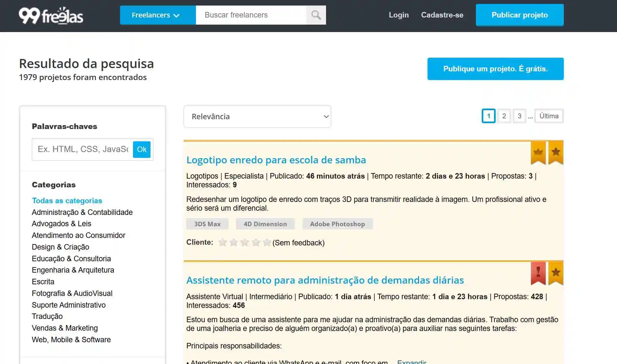Select Fotografia & AudioVisual category

(x=72, y=293)
